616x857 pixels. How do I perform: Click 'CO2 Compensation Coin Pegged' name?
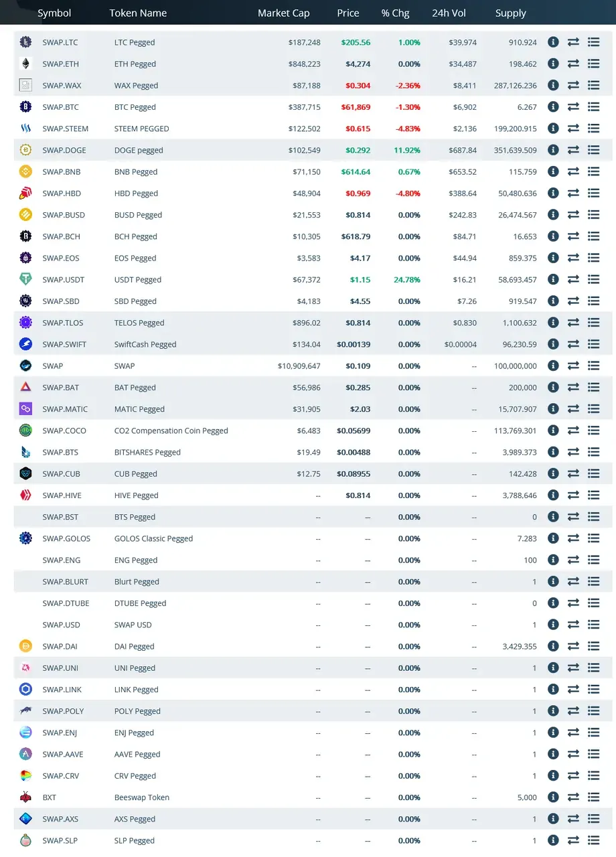click(x=171, y=431)
